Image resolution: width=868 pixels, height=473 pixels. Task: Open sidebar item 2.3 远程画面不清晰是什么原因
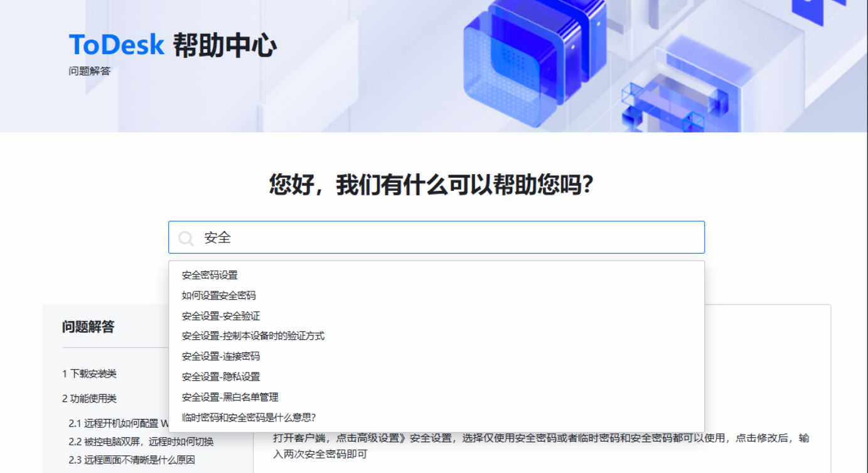132,460
